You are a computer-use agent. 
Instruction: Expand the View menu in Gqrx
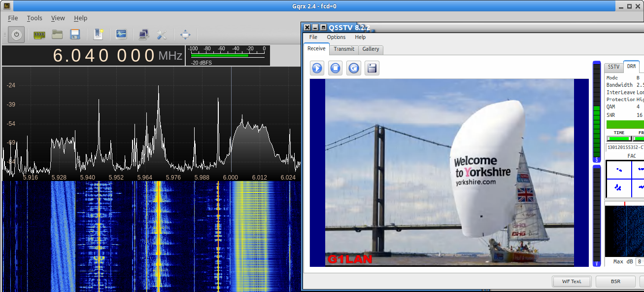[x=58, y=18]
